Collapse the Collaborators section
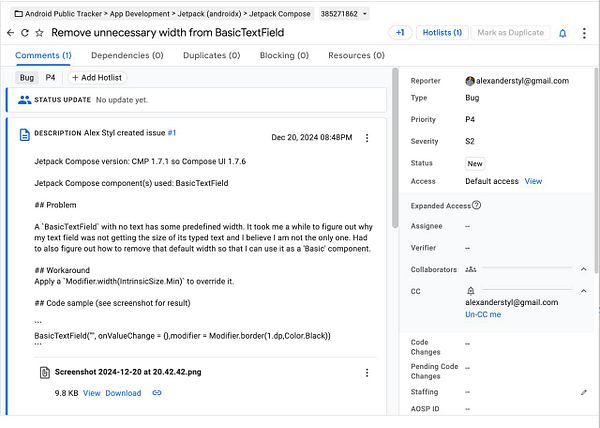600x428 pixels. tap(584, 269)
